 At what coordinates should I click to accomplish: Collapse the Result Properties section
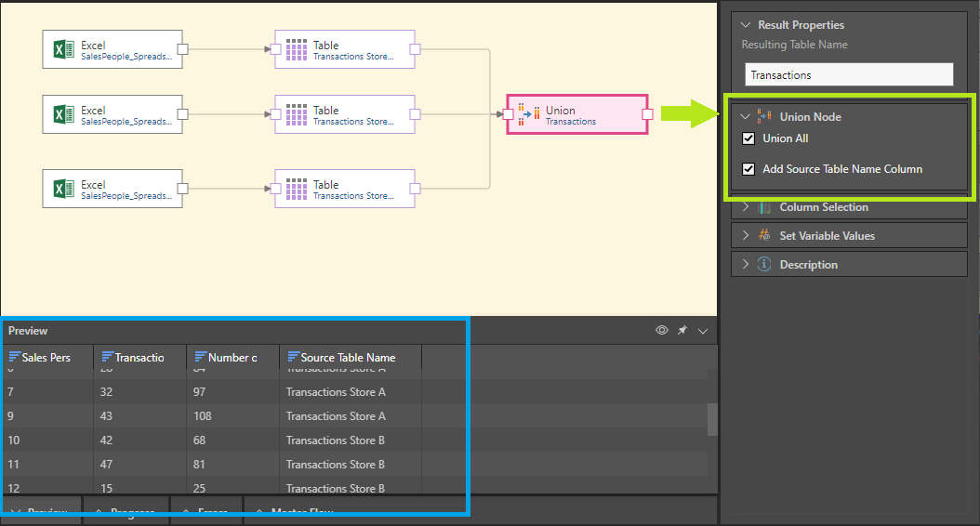[x=745, y=25]
